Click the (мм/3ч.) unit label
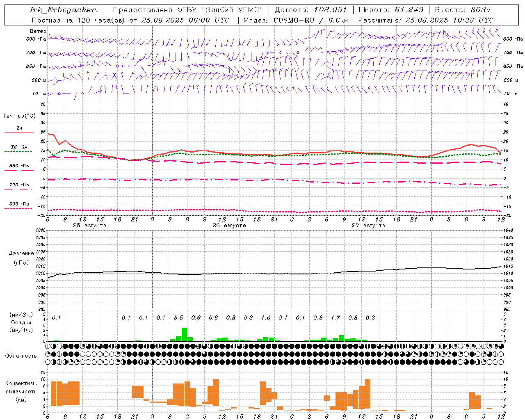This screenshot has width=525, height=420. (x=21, y=315)
